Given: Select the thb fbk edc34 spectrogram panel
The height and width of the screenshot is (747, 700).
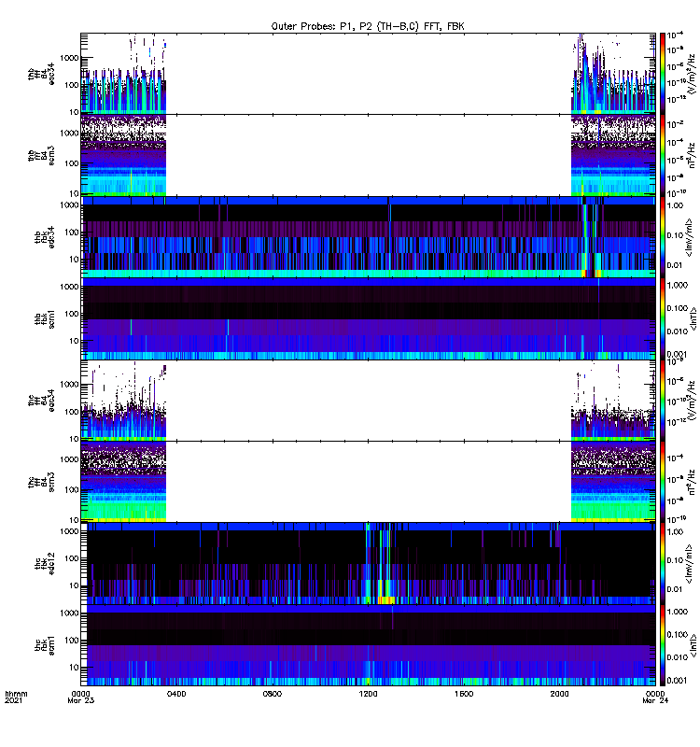Looking at the screenshot, I should click(x=368, y=237).
